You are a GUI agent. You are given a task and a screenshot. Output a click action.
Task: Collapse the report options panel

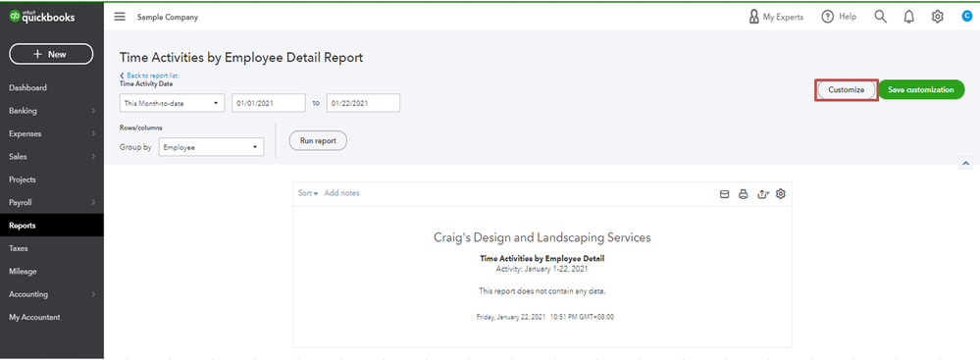pos(965,163)
